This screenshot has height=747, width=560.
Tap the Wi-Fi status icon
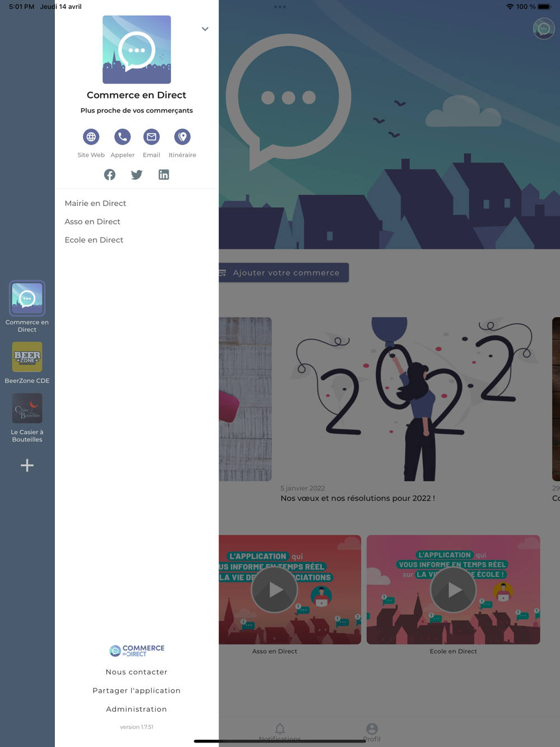click(x=510, y=7)
